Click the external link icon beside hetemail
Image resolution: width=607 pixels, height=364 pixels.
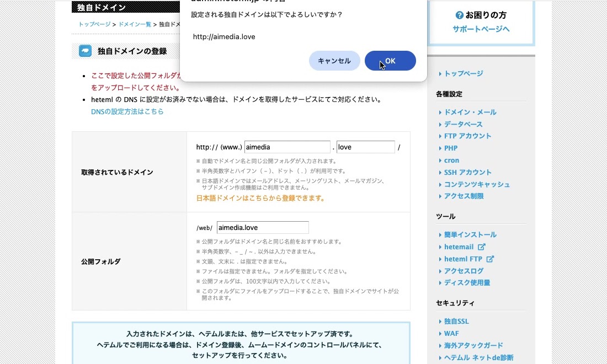[x=481, y=247]
